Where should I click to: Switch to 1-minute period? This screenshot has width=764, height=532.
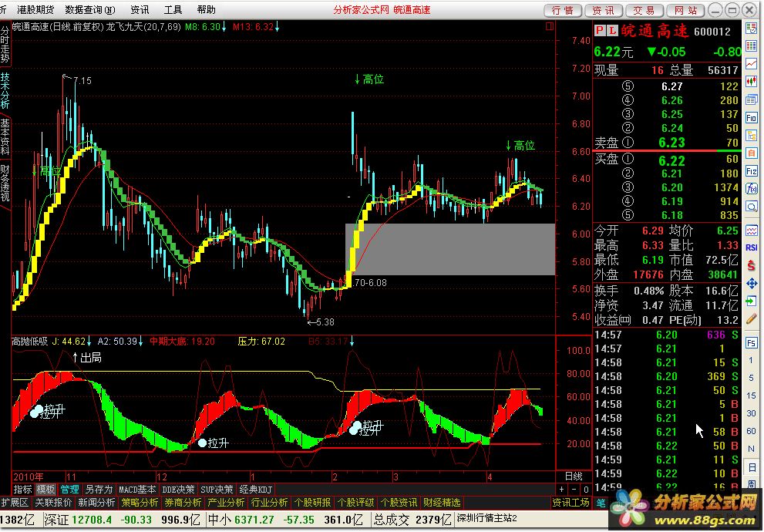[x=752, y=360]
